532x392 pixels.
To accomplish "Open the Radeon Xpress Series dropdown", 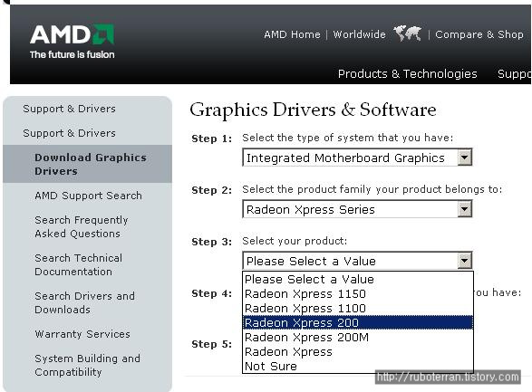I will pyautogui.click(x=357, y=209).
